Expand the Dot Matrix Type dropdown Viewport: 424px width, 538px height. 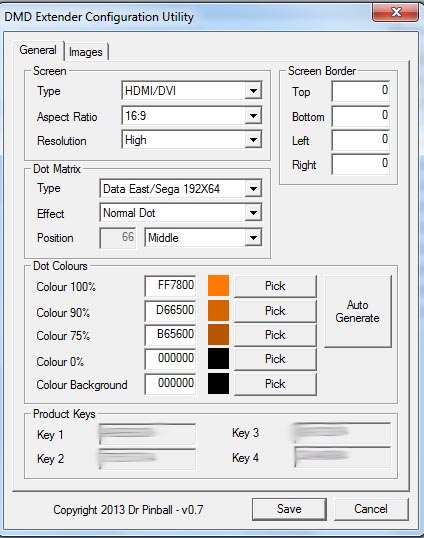tap(180, 188)
